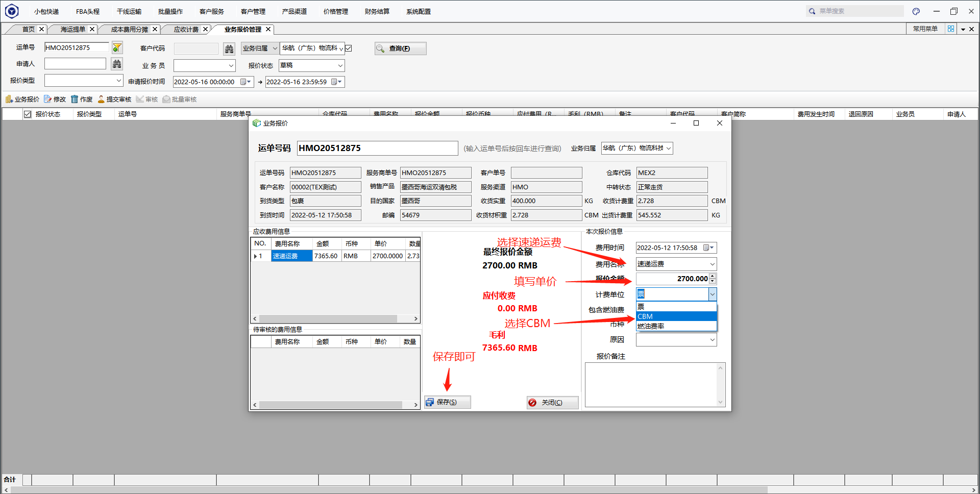
Task: Click the 关闭(C) button in dialog
Action: (553, 403)
